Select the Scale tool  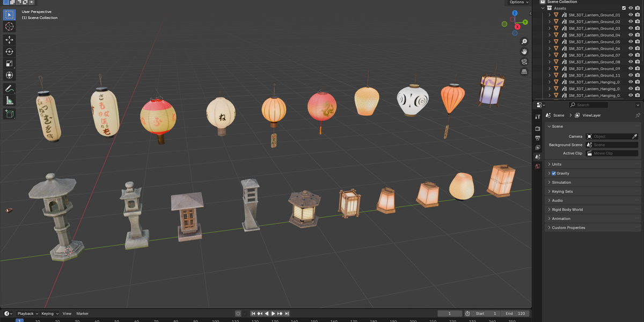(x=9, y=63)
